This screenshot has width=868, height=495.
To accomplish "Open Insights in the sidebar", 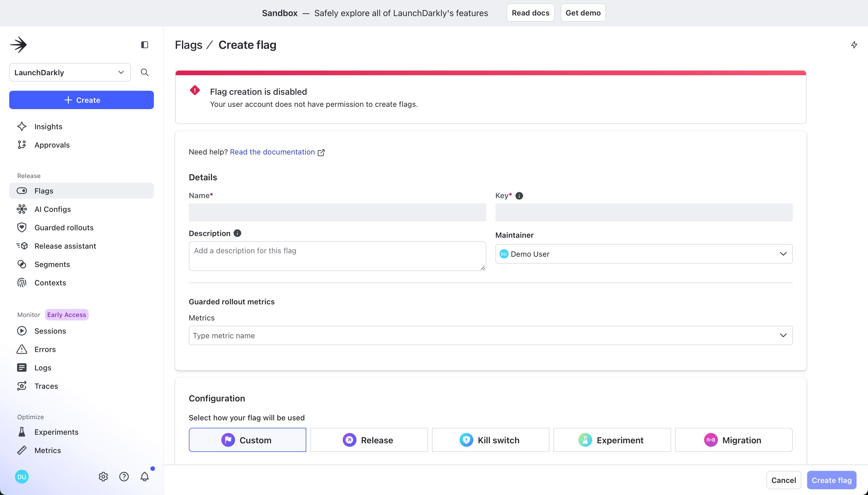I will [82, 126].
